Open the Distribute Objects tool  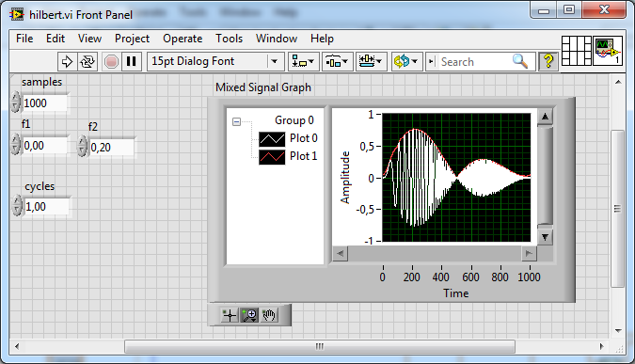[337, 61]
